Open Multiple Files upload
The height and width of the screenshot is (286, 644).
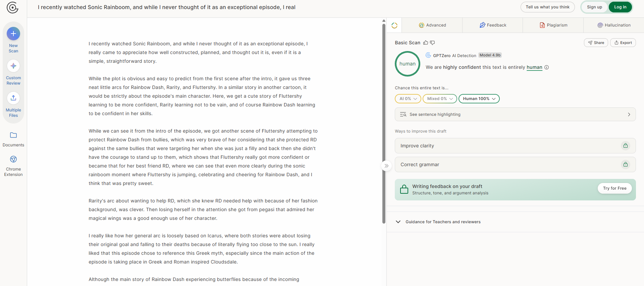click(13, 104)
